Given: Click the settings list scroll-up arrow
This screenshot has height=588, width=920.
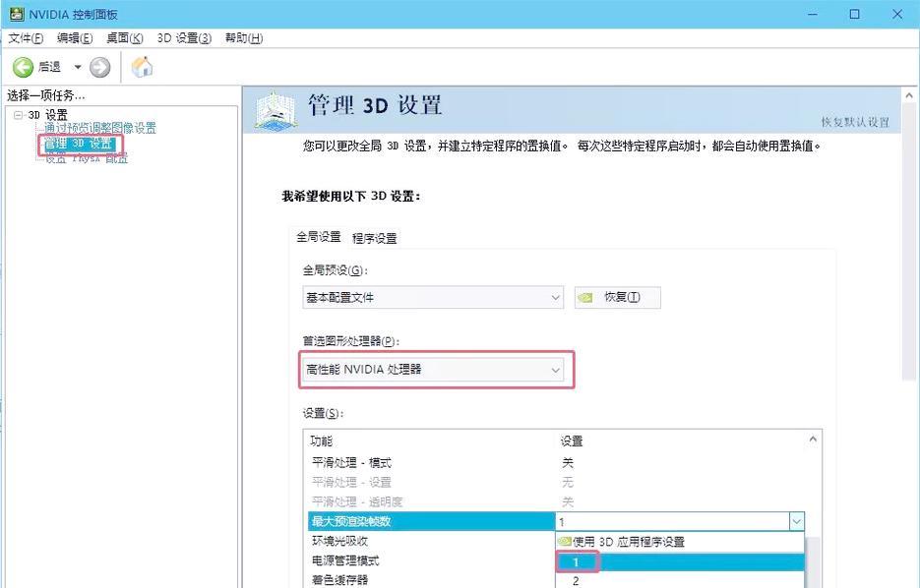Looking at the screenshot, I should click(813, 440).
